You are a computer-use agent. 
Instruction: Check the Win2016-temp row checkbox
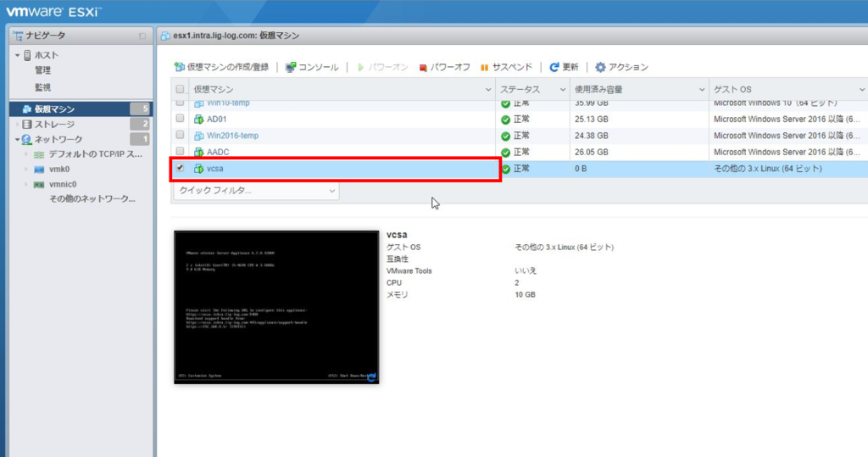tap(180, 135)
